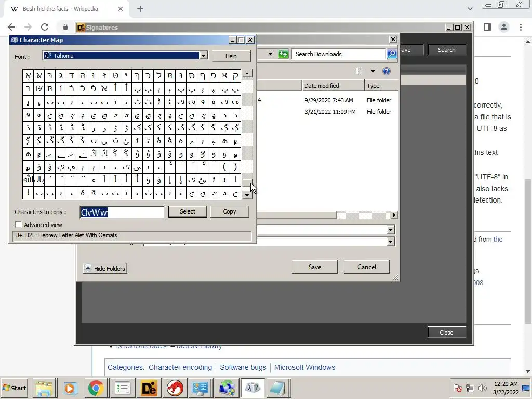532x399 pixels.
Task: Select the Bush hid the facts tab
Action: pyautogui.click(x=60, y=9)
